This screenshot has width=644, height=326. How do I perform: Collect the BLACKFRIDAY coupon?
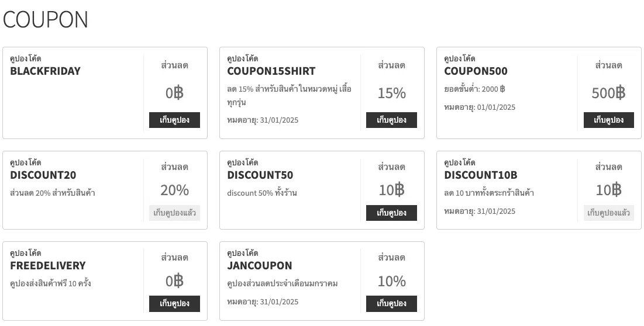174,120
